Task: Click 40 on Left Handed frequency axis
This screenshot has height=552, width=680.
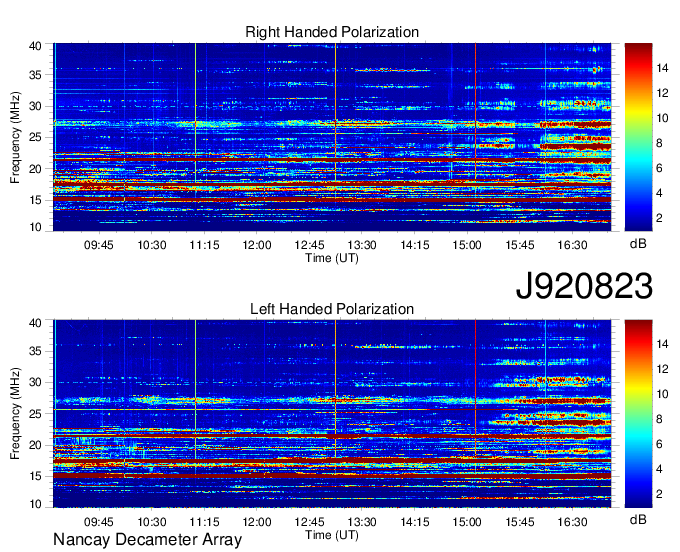Action: [x=35, y=322]
